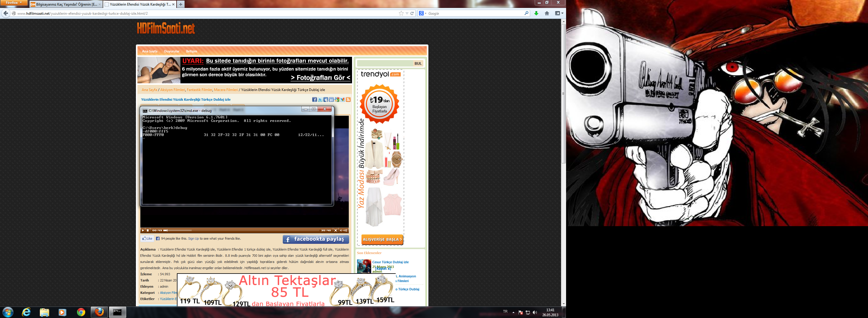Launch Internet Explorer from taskbar
The image size is (868, 318).
click(x=26, y=312)
